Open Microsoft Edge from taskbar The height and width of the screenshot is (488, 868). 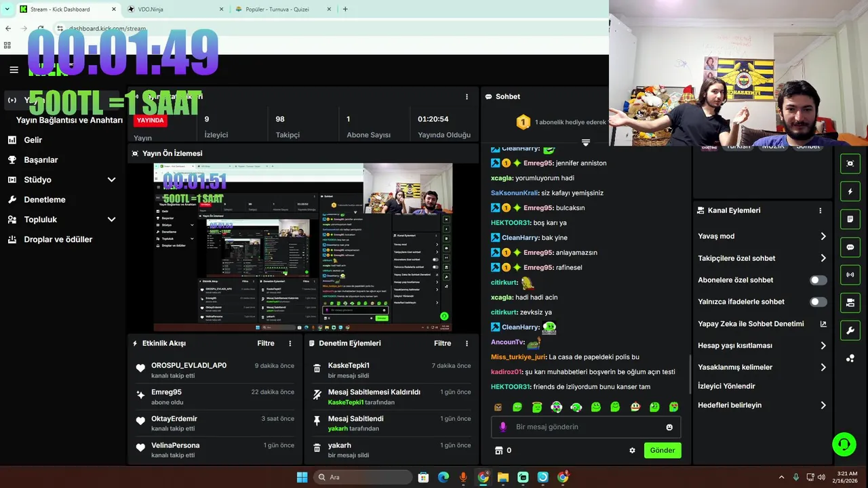pyautogui.click(x=443, y=477)
